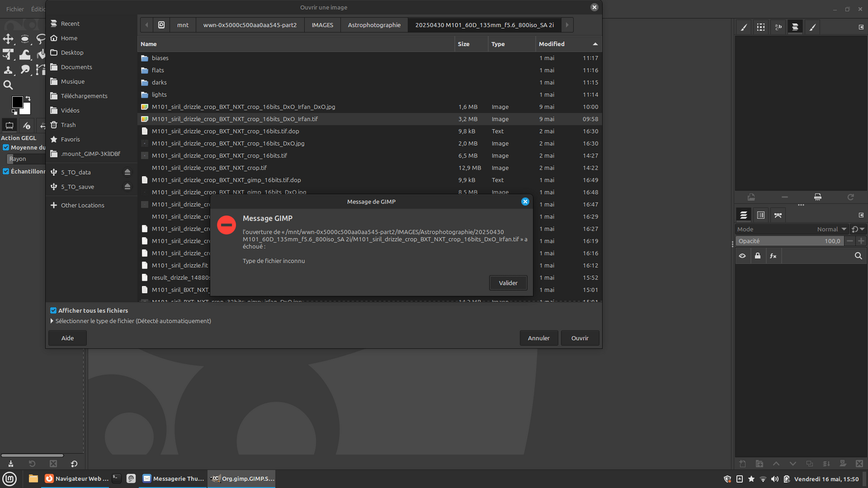Click Valider in the GIMP message

tap(508, 283)
